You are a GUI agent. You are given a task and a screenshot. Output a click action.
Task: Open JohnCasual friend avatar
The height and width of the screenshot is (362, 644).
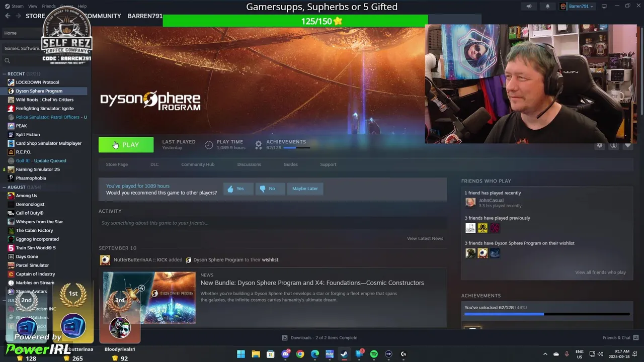(470, 202)
